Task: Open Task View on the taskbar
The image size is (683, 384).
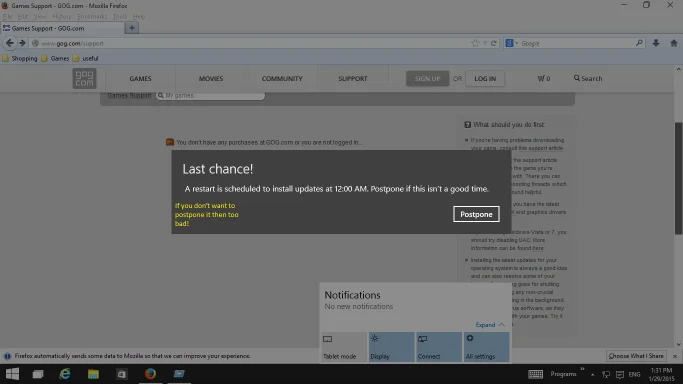Action: pos(38,374)
